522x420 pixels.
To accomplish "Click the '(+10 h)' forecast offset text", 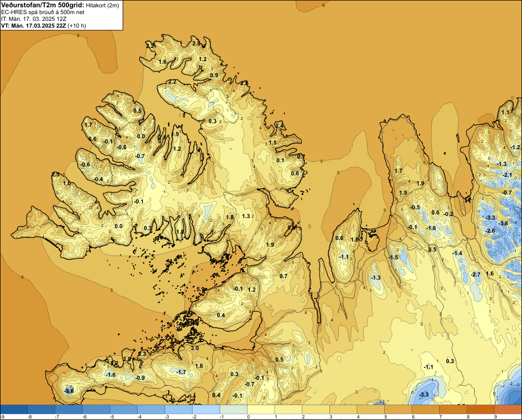I will pos(77,26).
